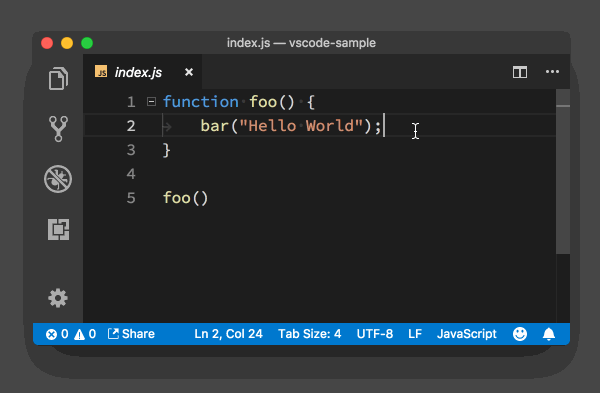Change the Tab Size: 4 setting
Screen dimensions: 600x393
310,334
